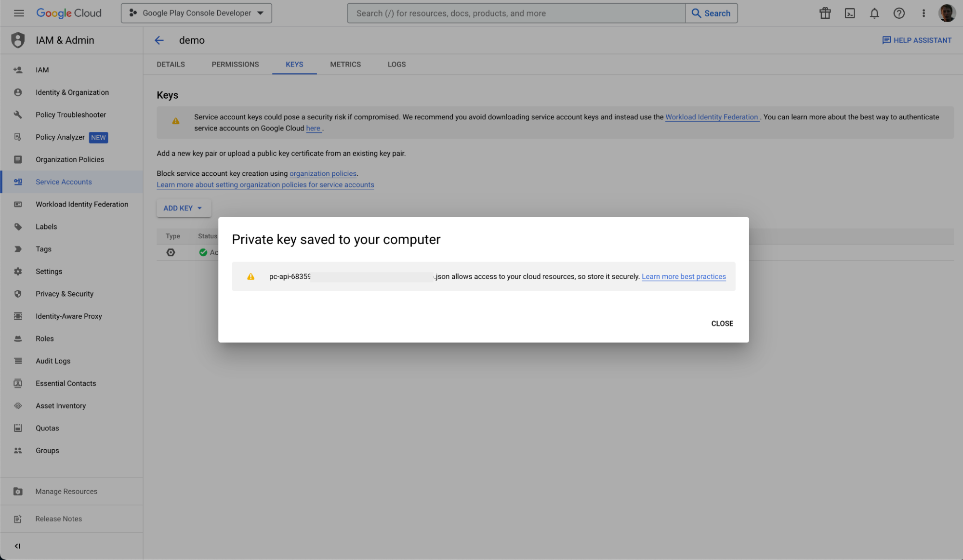Click the blue Search button
This screenshot has width=963, height=560.
[711, 13]
